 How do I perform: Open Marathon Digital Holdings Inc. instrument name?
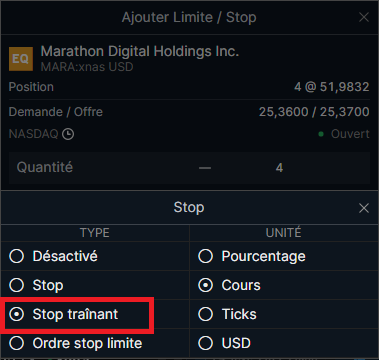(140, 51)
